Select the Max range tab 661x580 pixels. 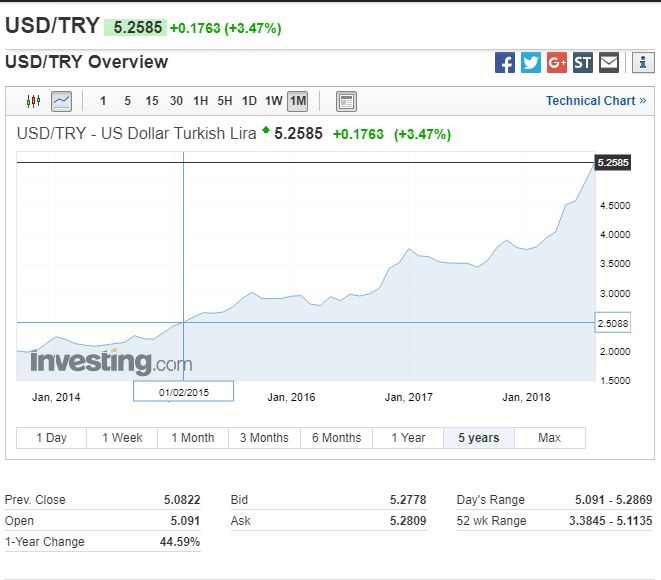[549, 438]
